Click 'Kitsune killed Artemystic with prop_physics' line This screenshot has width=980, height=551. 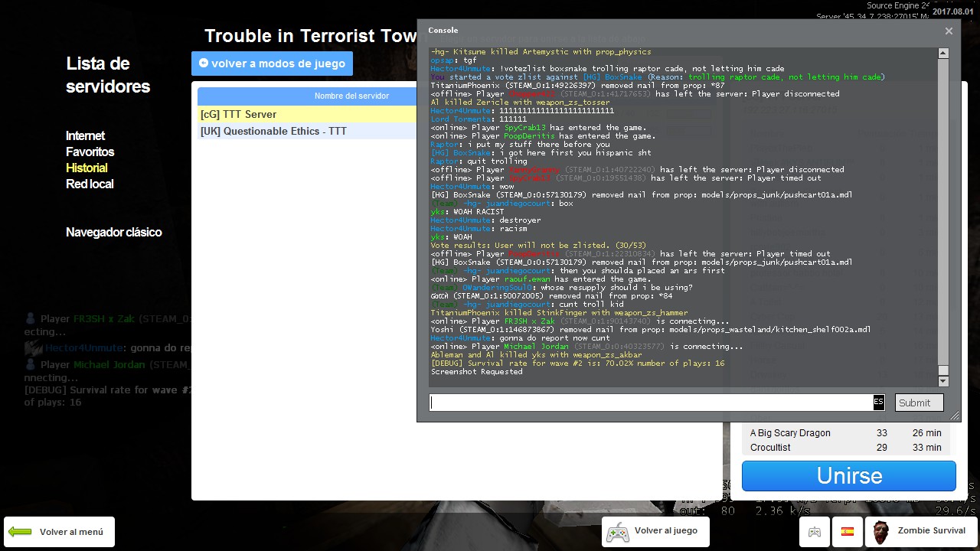tap(541, 52)
